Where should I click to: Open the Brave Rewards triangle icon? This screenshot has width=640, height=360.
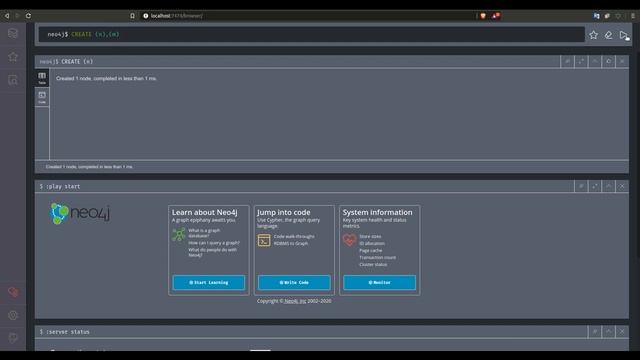[496, 16]
